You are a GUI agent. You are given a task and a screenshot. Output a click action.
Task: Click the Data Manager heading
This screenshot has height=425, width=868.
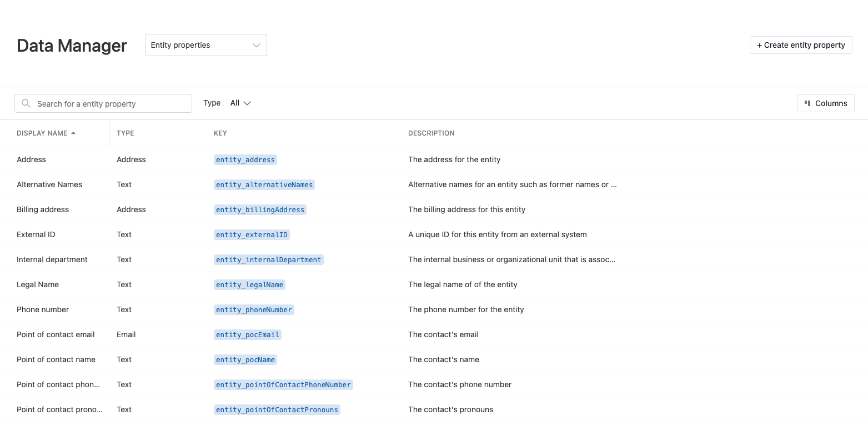(71, 45)
